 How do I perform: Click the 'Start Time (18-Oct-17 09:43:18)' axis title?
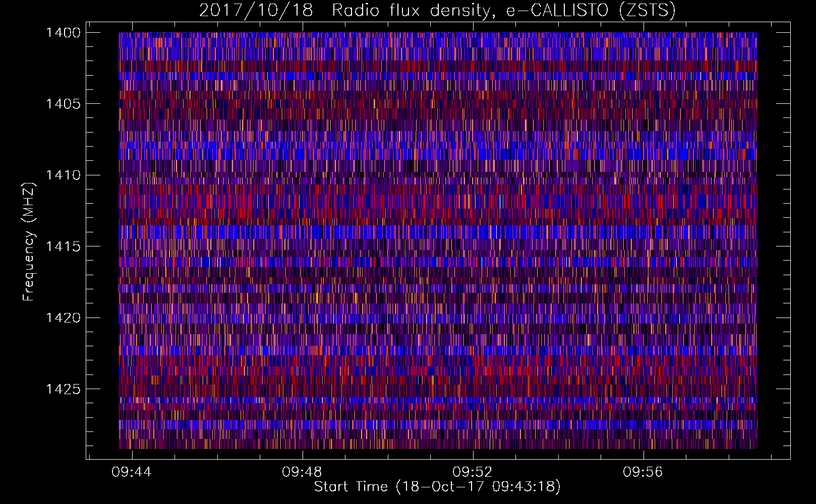tap(437, 487)
